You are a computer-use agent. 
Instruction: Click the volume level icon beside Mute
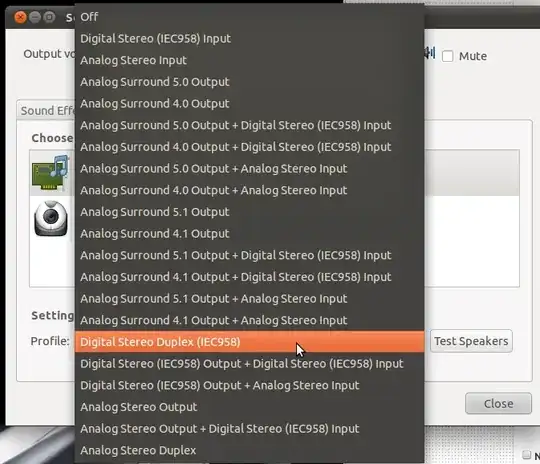tap(430, 54)
